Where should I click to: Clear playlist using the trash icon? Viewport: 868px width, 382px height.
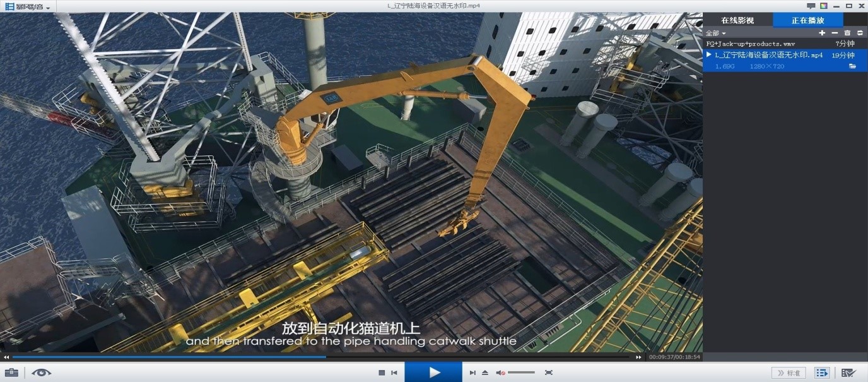point(847,33)
